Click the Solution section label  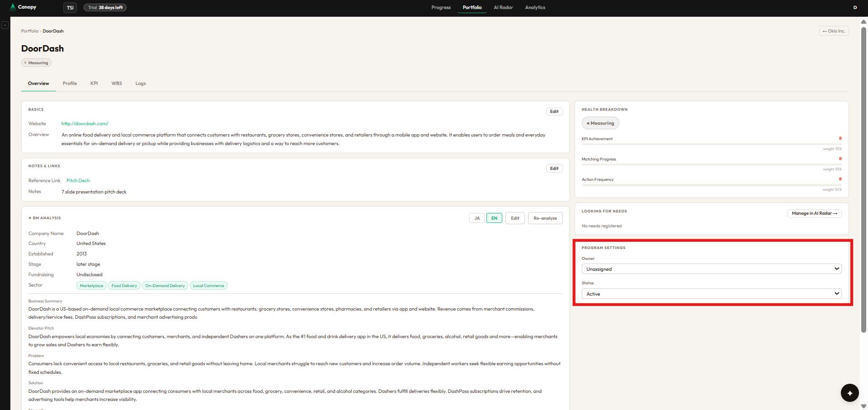pos(36,383)
